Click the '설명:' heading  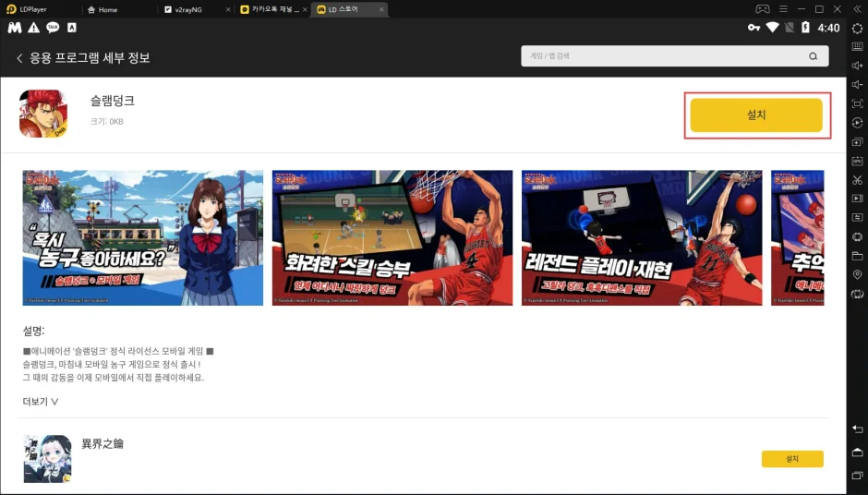[x=33, y=332]
